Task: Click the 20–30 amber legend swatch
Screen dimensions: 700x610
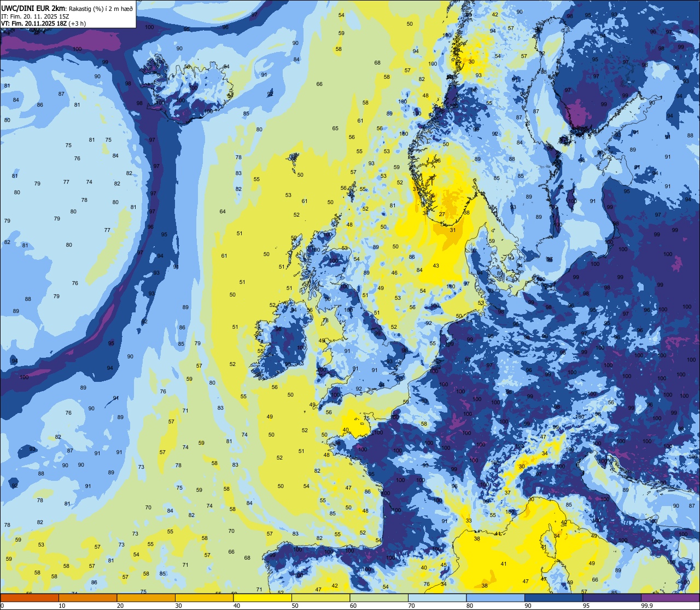Action: click(146, 597)
